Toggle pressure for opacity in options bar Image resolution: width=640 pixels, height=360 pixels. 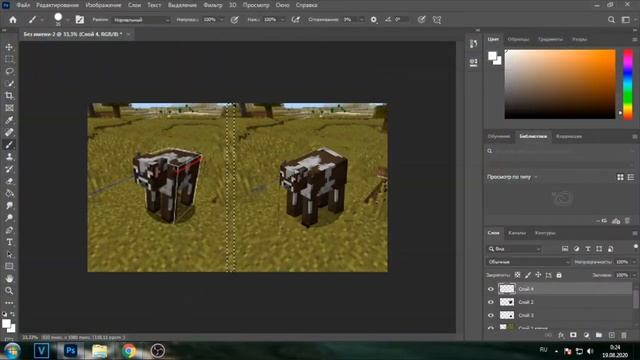[x=234, y=20]
